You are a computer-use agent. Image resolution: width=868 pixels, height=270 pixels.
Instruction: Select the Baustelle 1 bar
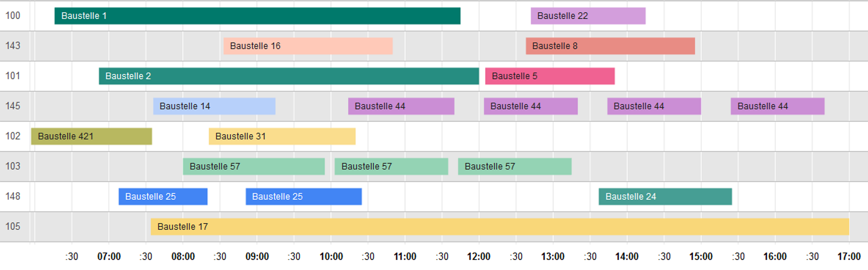pos(257,16)
